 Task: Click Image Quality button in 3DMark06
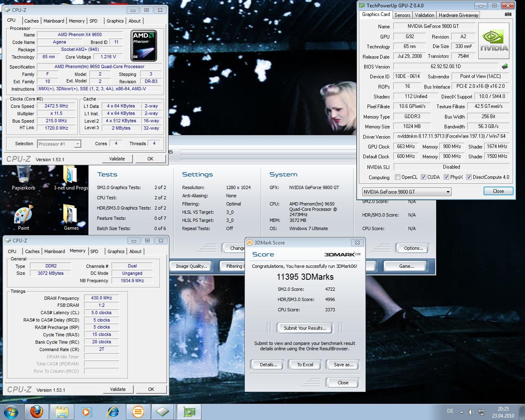191,266
